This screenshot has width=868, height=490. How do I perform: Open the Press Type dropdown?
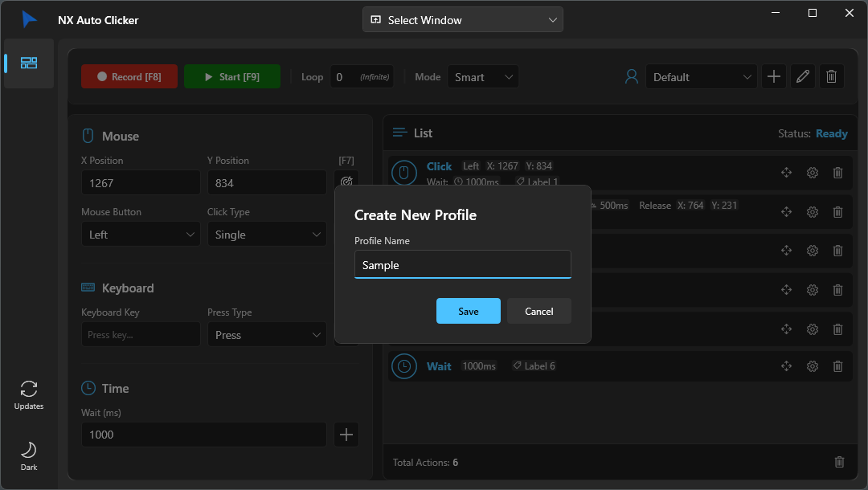tap(267, 335)
